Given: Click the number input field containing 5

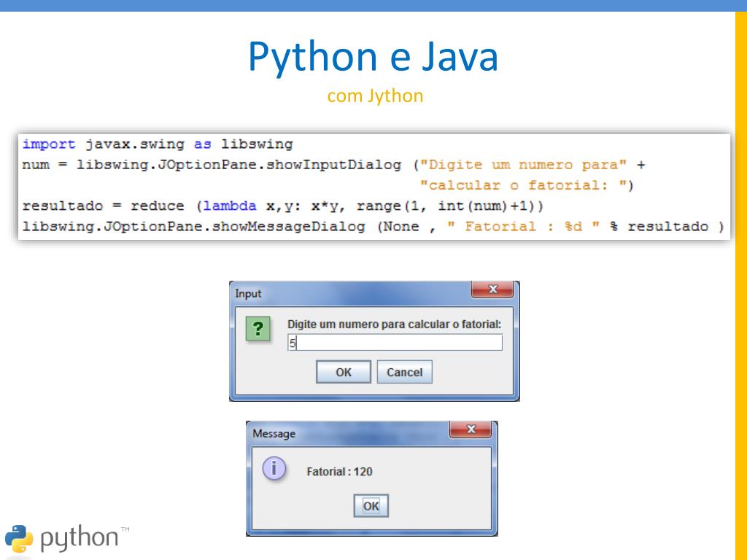Looking at the screenshot, I should [x=395, y=343].
